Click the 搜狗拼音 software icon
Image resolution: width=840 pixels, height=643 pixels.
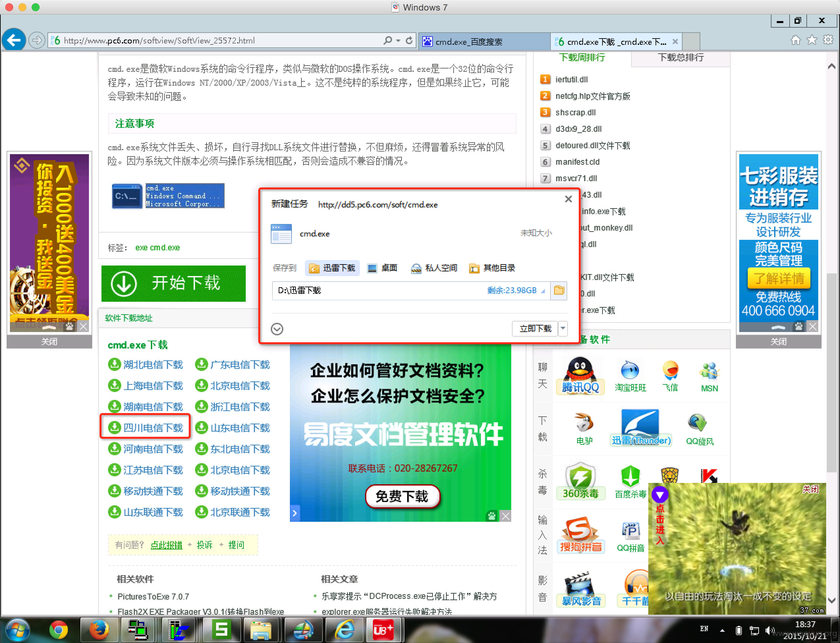(581, 534)
